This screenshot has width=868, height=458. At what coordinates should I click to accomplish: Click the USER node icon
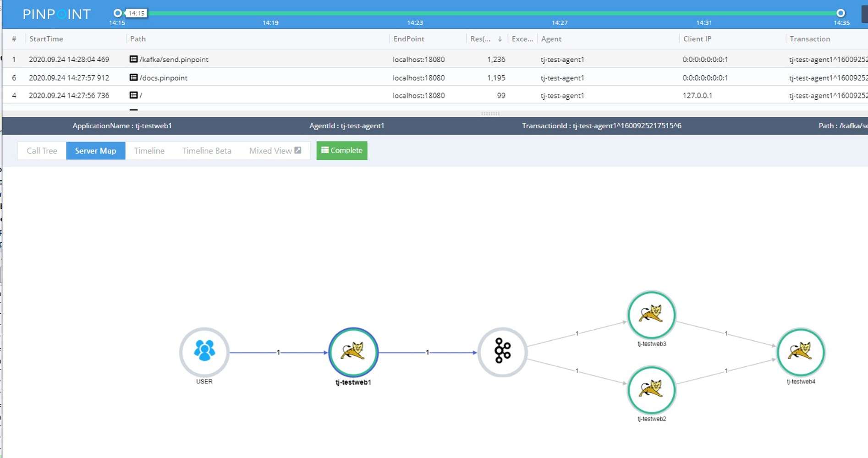(x=204, y=352)
